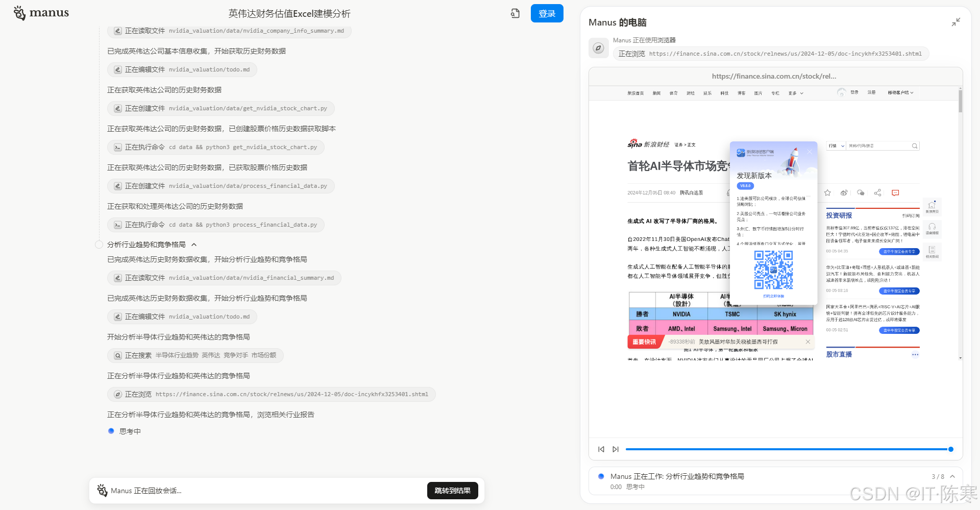Click the magnifier icon in the Sina stock search
This screenshot has height=510, width=980.
(915, 146)
